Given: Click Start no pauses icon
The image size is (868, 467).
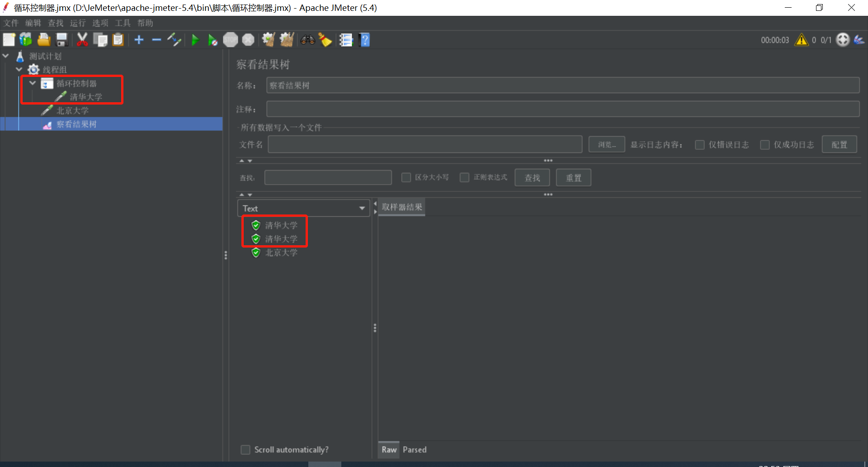Looking at the screenshot, I should pyautogui.click(x=212, y=40).
